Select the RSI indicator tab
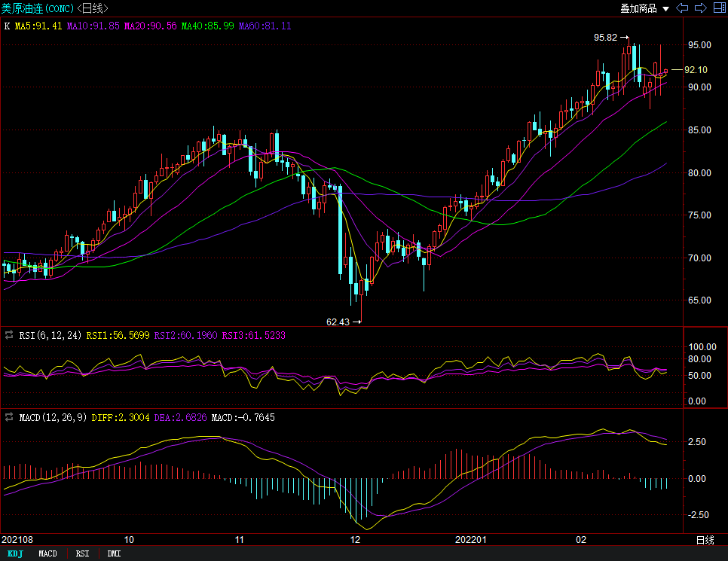This screenshot has width=728, height=561. [82, 553]
